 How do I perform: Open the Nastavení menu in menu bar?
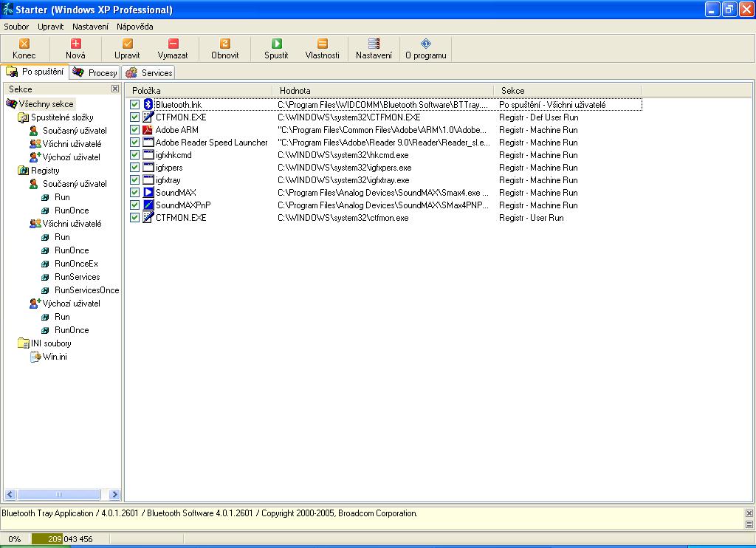click(90, 27)
